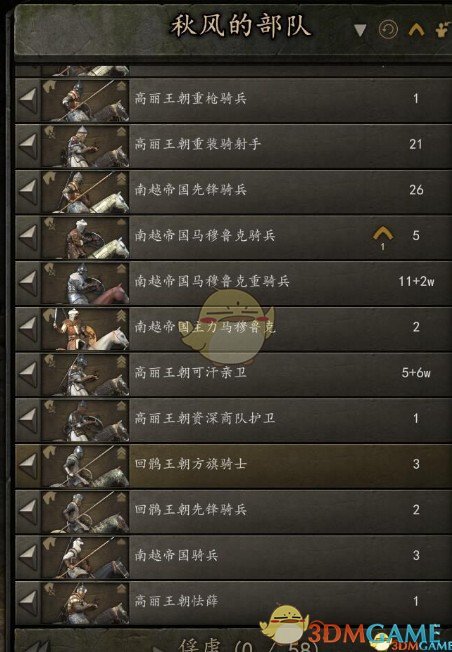Transfer 南越帝国主力马穆鲁克 with its left arrow
Screen dimensions: 452x652
[x=28, y=328]
